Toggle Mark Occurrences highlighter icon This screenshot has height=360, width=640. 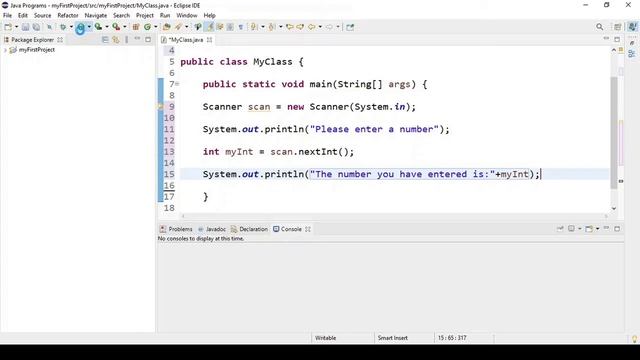click(x=210, y=27)
